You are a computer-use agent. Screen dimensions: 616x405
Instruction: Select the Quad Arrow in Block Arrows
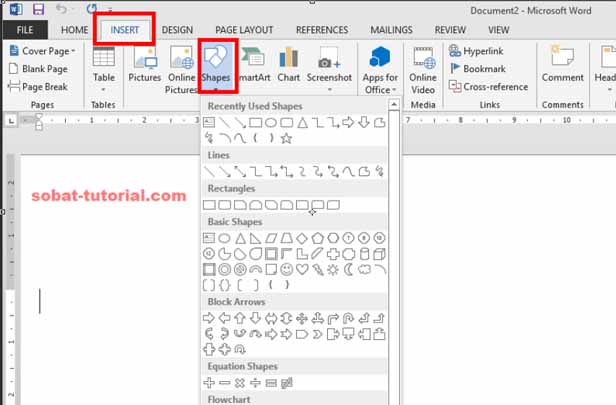[302, 318]
